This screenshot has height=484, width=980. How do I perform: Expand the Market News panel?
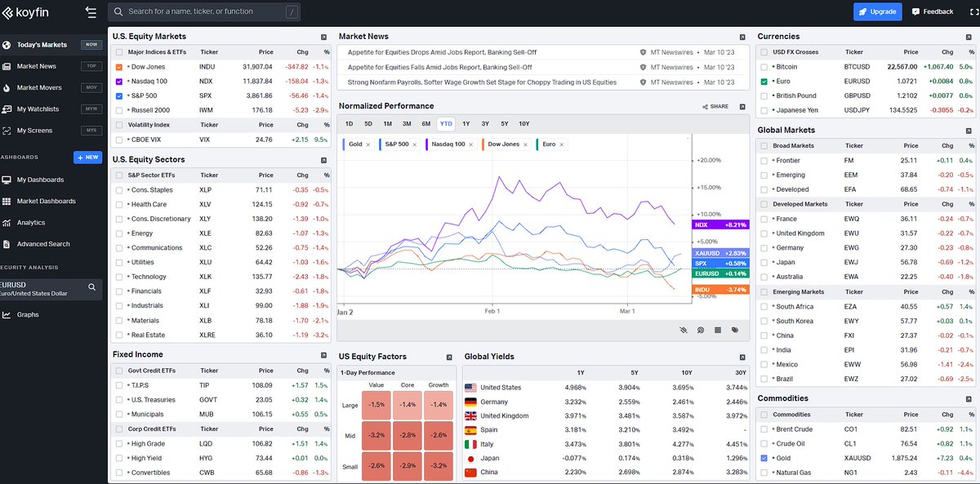tap(742, 37)
